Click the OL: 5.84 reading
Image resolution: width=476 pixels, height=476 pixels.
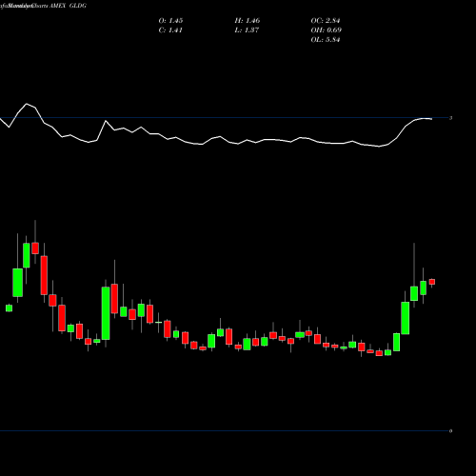point(326,40)
